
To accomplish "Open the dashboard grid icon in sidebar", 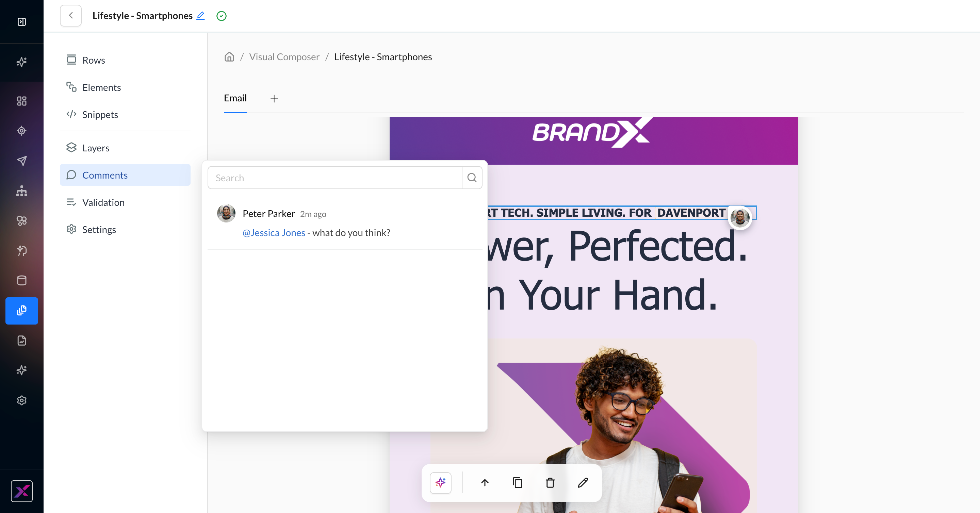I will pos(22,101).
